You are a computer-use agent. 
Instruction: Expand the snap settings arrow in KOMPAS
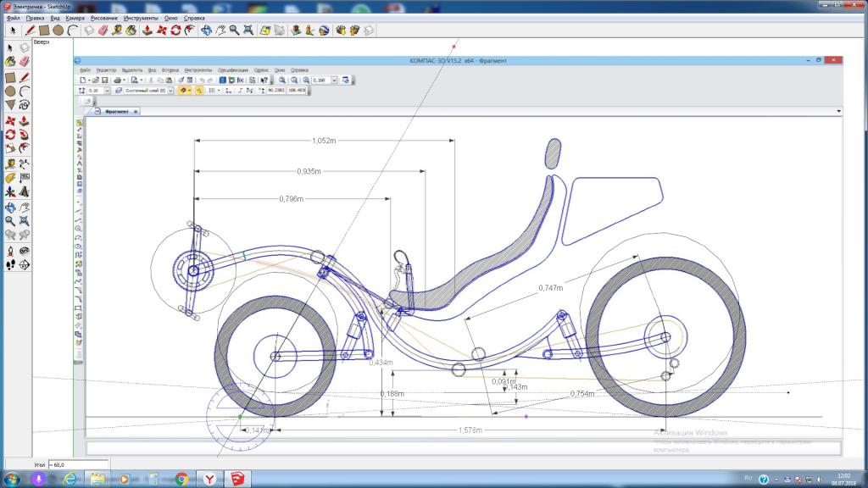pos(189,90)
